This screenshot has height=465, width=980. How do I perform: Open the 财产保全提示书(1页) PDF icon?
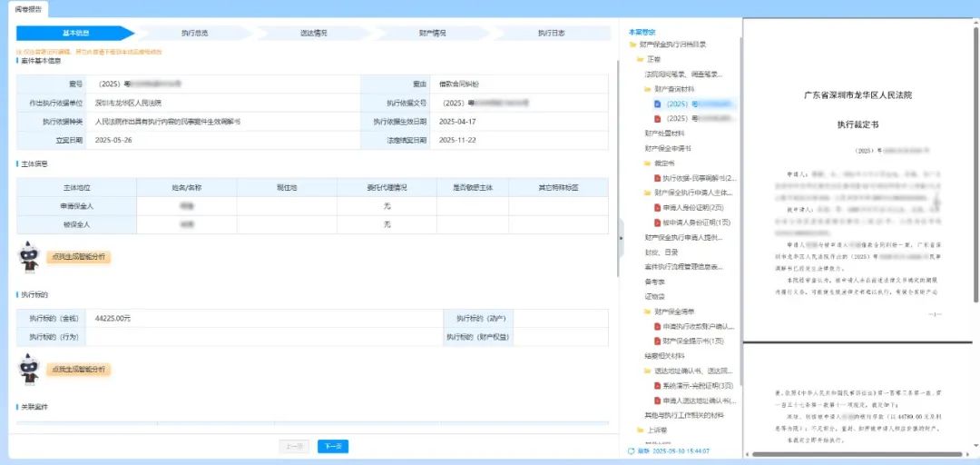tap(657, 341)
